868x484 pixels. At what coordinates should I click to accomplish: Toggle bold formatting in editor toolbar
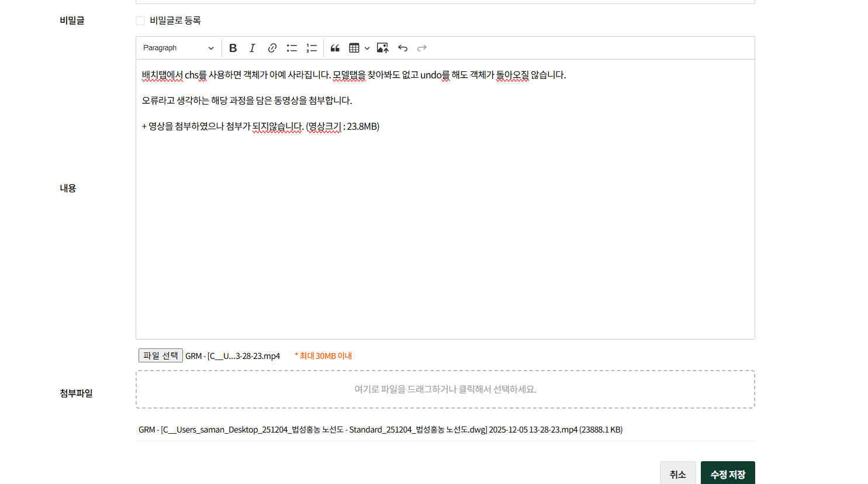pos(233,48)
